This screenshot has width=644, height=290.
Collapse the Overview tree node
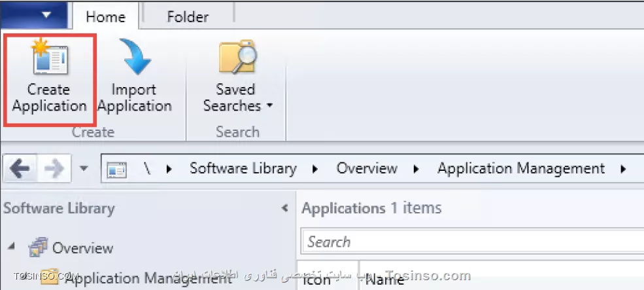coord(11,246)
